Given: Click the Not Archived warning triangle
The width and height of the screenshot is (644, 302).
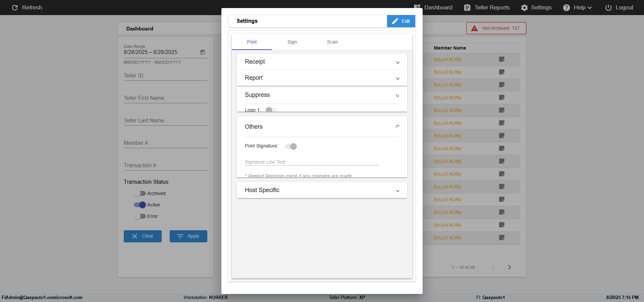Looking at the screenshot, I should tap(474, 28).
